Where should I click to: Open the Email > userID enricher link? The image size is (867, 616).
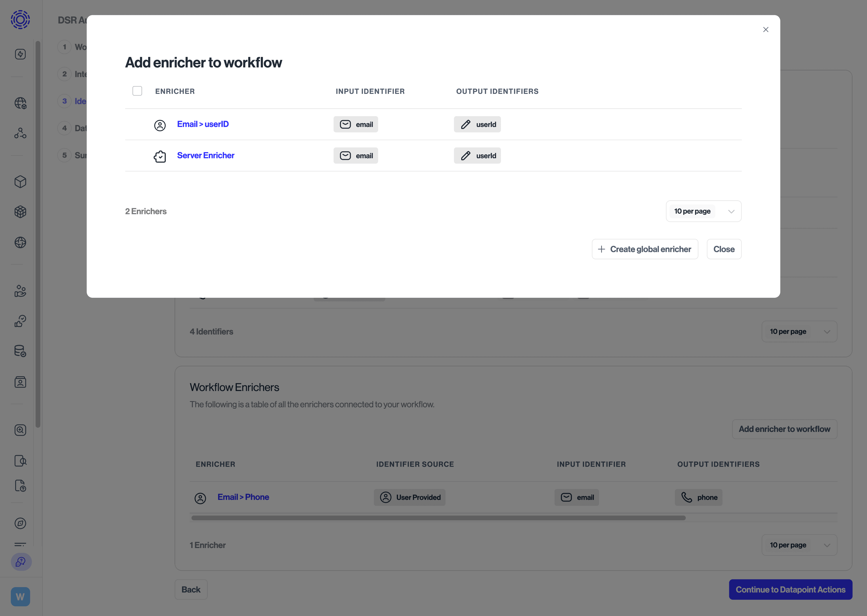tap(203, 124)
